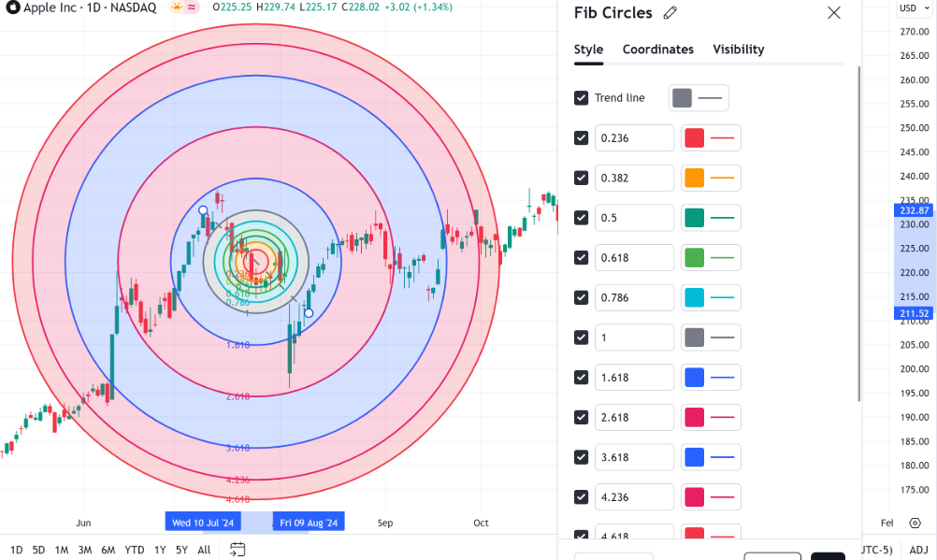Select the YTD time range button
Screen dimensions: 937x560
point(134,550)
